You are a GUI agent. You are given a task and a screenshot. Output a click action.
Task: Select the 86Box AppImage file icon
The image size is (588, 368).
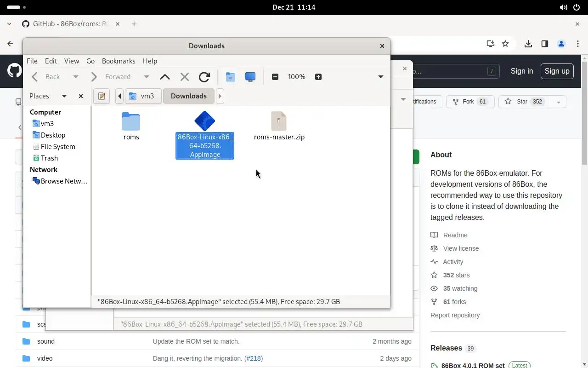[x=204, y=121]
